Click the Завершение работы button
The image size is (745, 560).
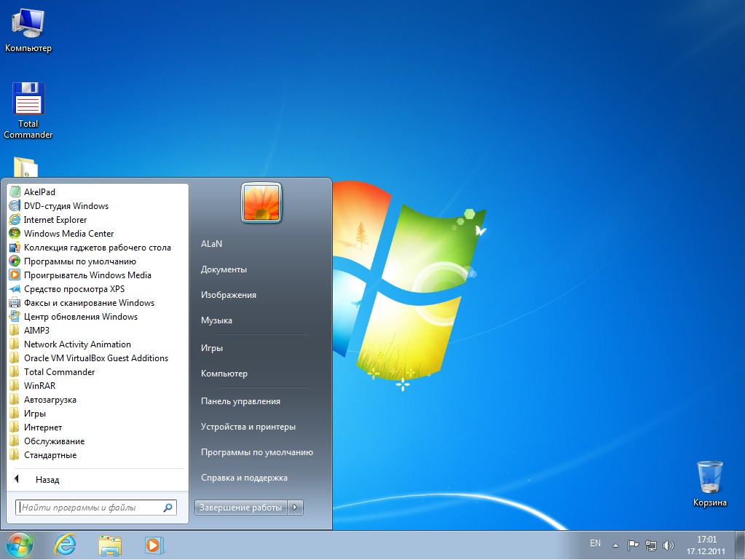[x=241, y=508]
